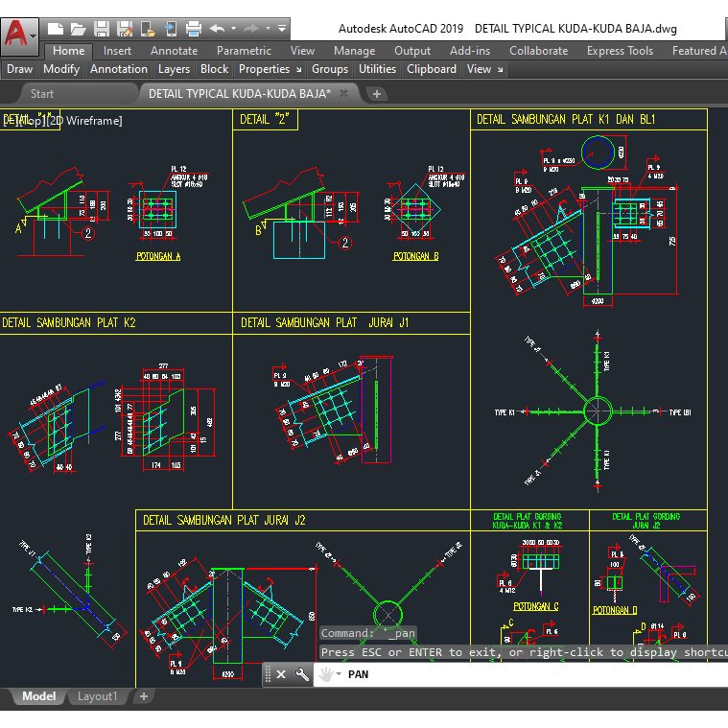
Task: Create a new drawing from Quick Access
Action: 56,29
